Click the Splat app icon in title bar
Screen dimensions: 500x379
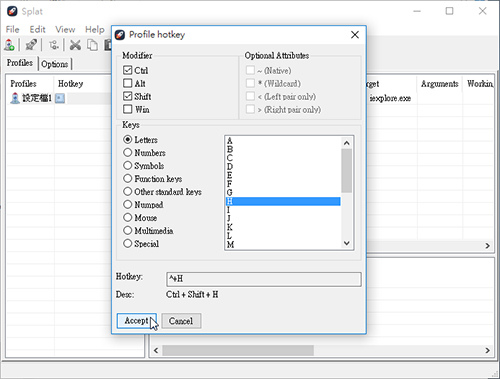12,11
